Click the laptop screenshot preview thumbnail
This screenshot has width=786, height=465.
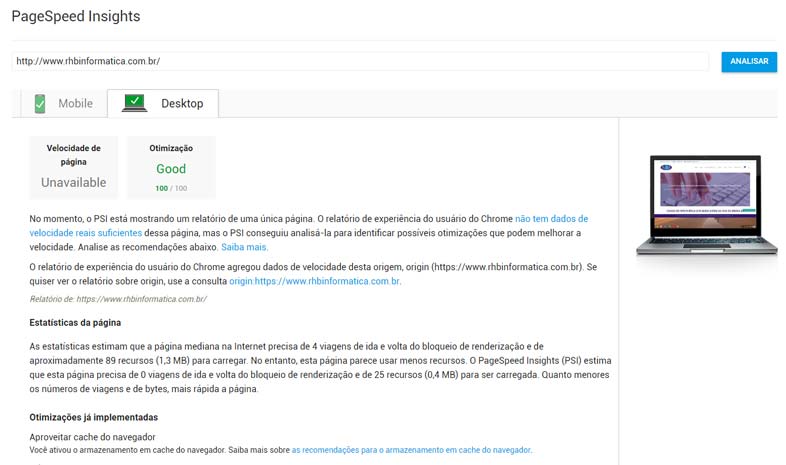pyautogui.click(x=706, y=205)
